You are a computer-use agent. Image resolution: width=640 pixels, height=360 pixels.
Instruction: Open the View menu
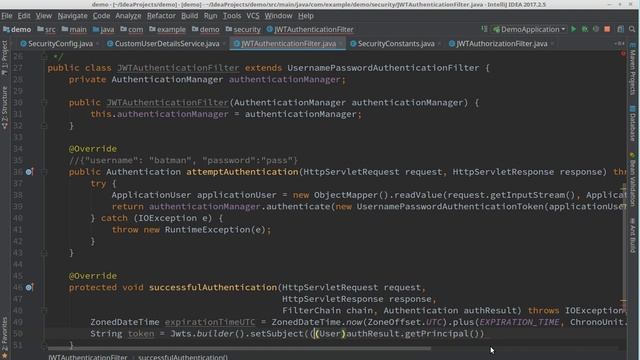(43, 16)
